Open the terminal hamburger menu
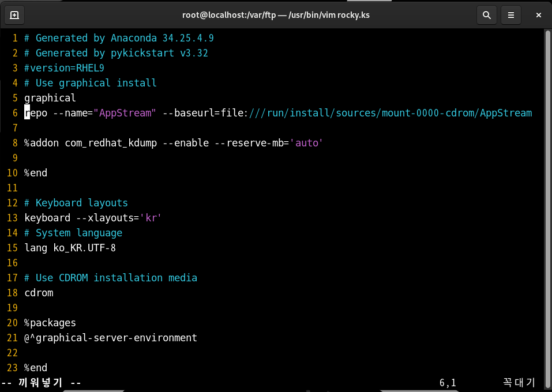 coord(511,15)
